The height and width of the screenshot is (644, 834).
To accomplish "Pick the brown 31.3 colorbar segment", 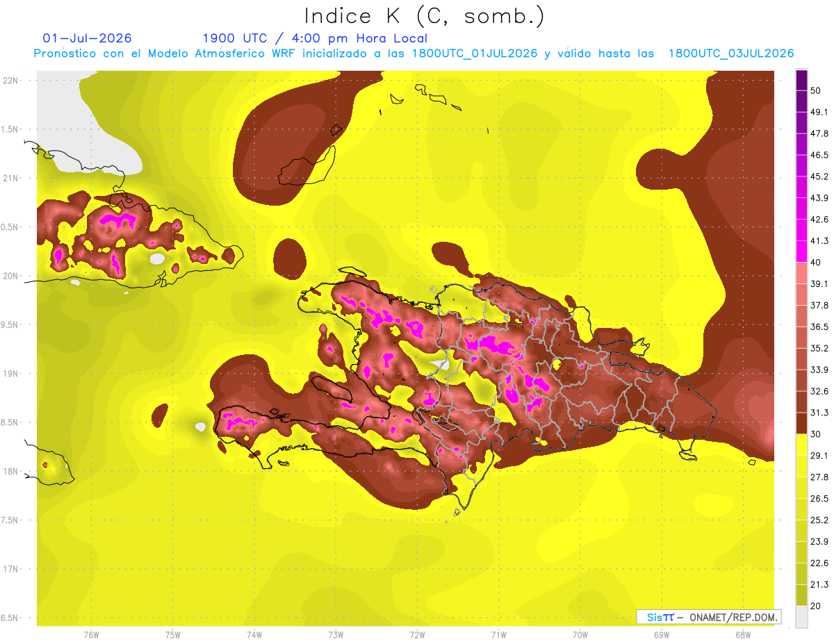I will point(801,423).
